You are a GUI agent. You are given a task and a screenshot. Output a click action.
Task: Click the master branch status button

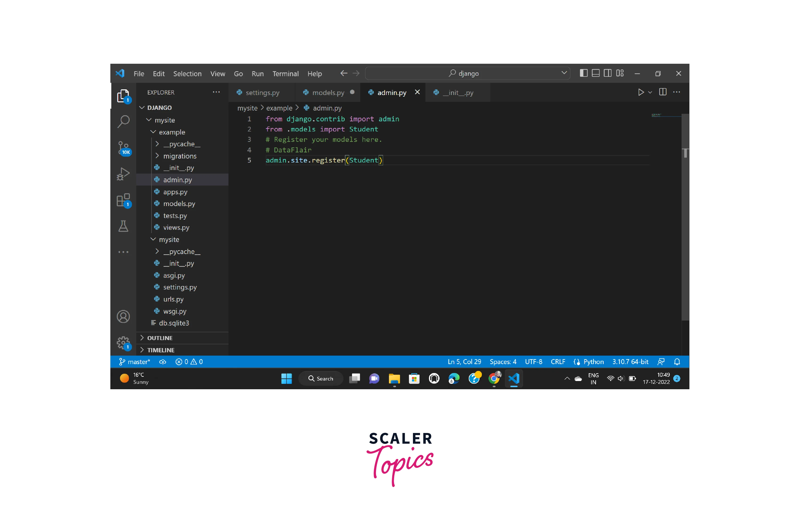pos(135,362)
